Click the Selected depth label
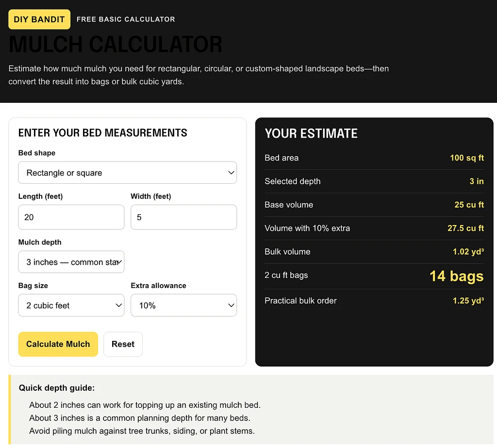 [x=293, y=181]
